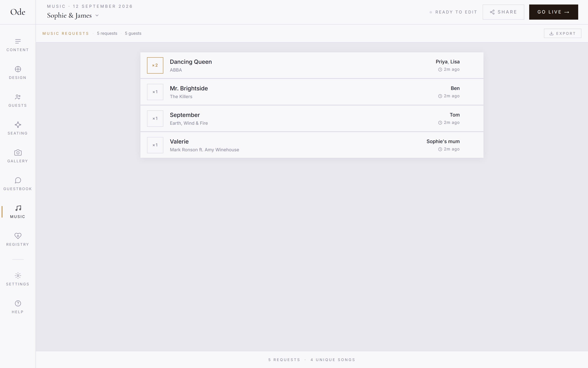Viewport: 588px width, 368px height.
Task: Click the Music Requests heading
Action: [66, 34]
